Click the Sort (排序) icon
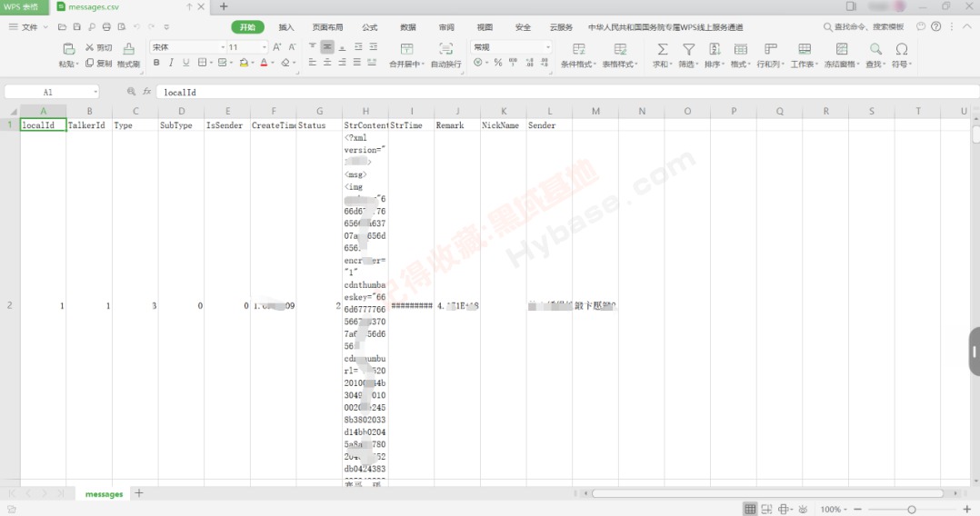This screenshot has width=980, height=516. coord(715,49)
